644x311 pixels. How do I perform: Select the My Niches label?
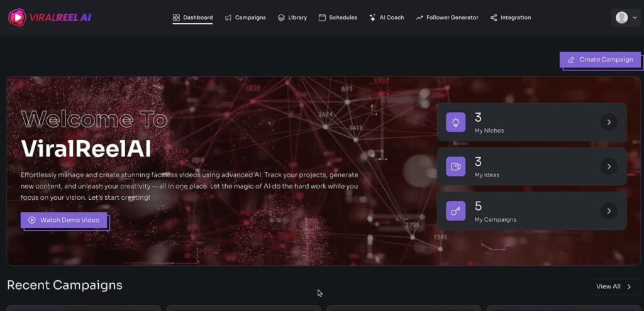[x=489, y=131]
